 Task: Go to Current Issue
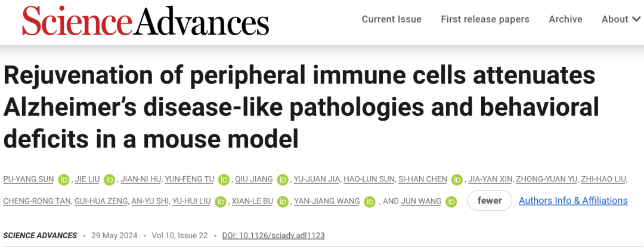(x=391, y=19)
